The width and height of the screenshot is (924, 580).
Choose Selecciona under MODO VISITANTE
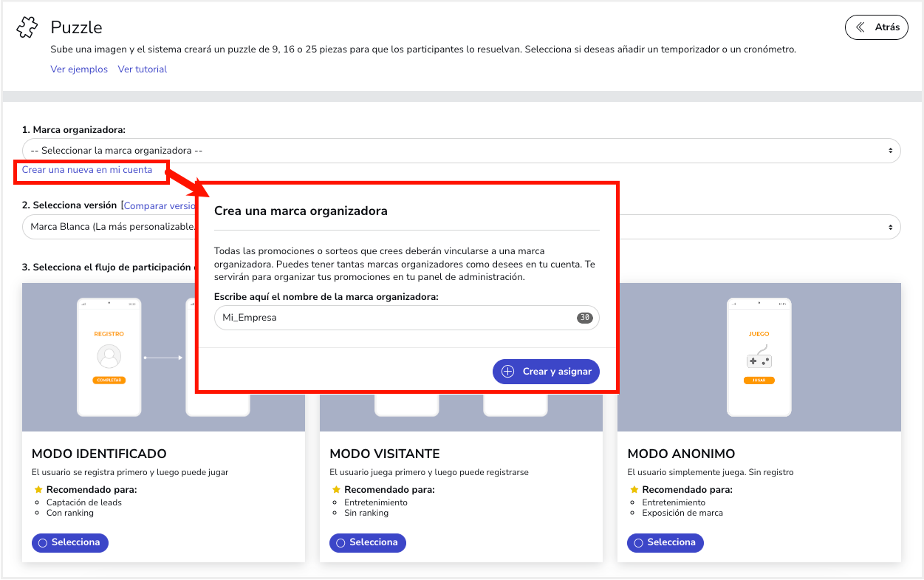[x=368, y=542]
